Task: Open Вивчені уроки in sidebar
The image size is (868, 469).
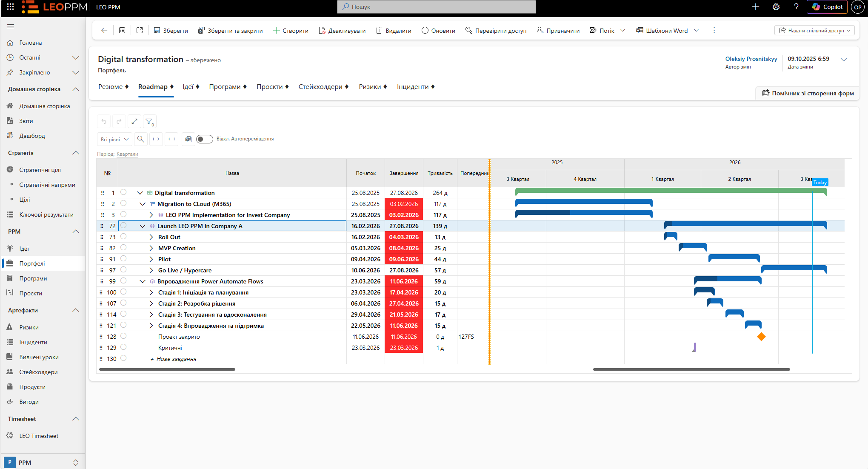Action: [39, 357]
